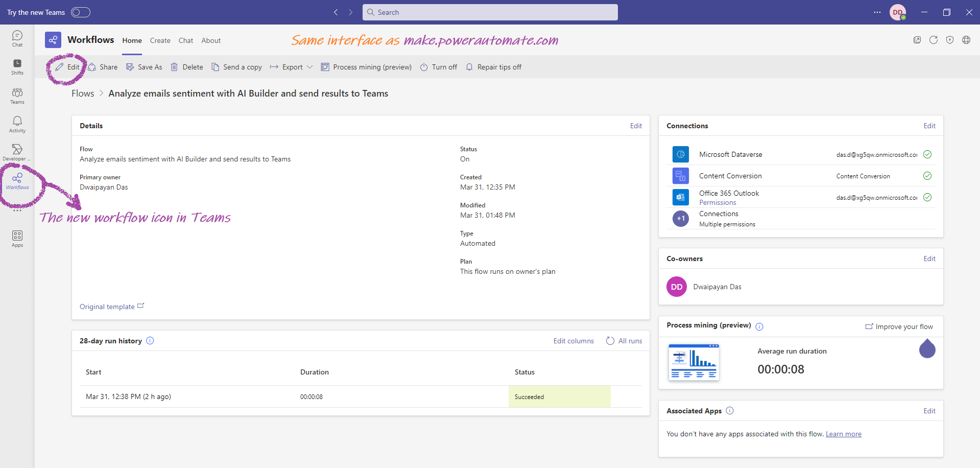Choose Save As in the toolbar
Screen dimensions: 980x468
click(x=144, y=67)
